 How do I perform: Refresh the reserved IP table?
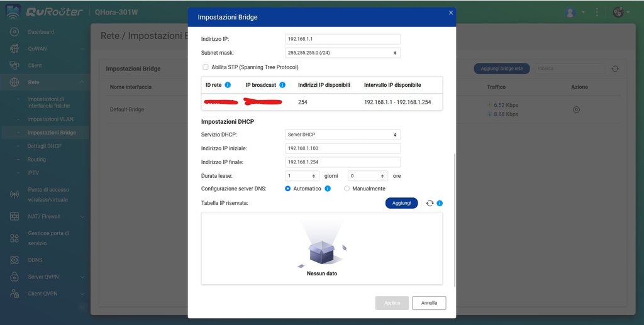430,203
